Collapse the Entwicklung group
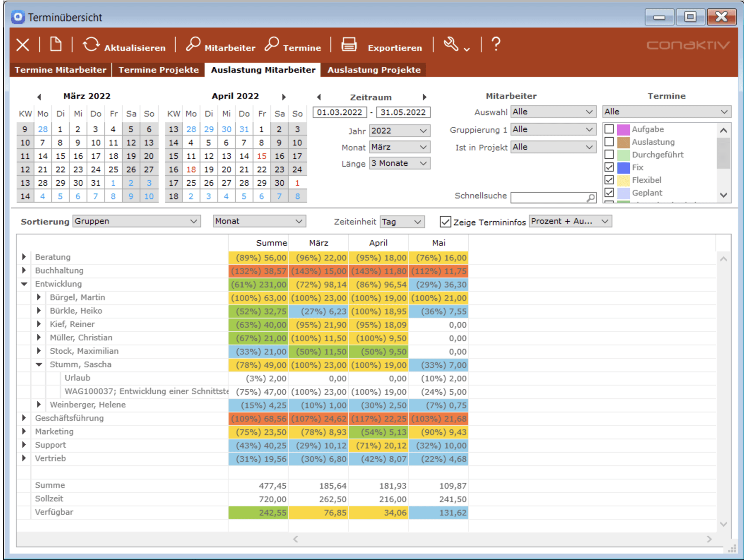The height and width of the screenshot is (560, 747). pyautogui.click(x=24, y=284)
